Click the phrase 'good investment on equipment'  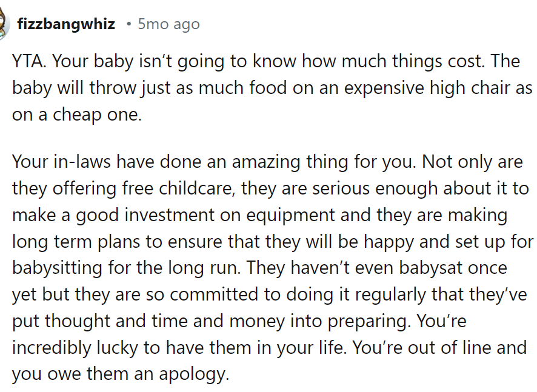point(205,215)
